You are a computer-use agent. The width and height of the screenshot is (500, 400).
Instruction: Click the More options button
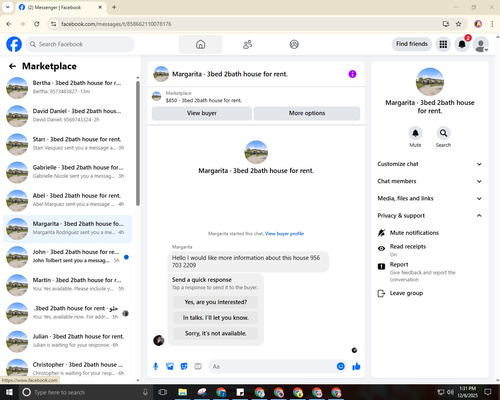click(x=307, y=113)
